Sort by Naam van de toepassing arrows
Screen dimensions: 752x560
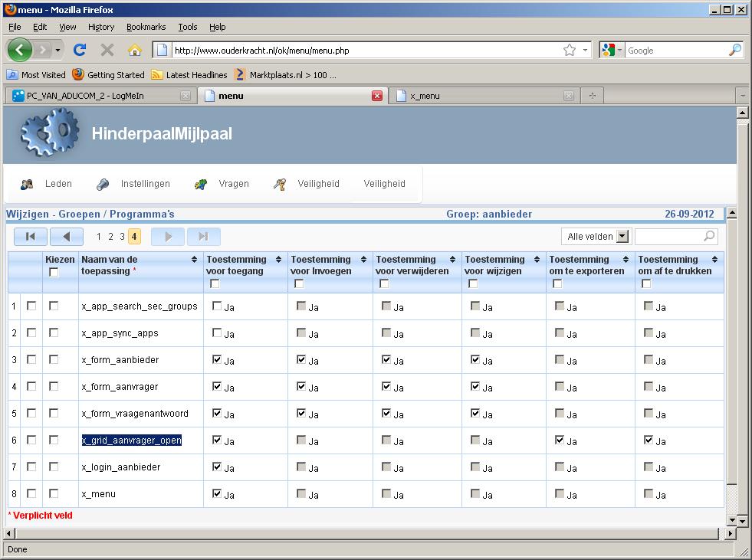(194, 260)
